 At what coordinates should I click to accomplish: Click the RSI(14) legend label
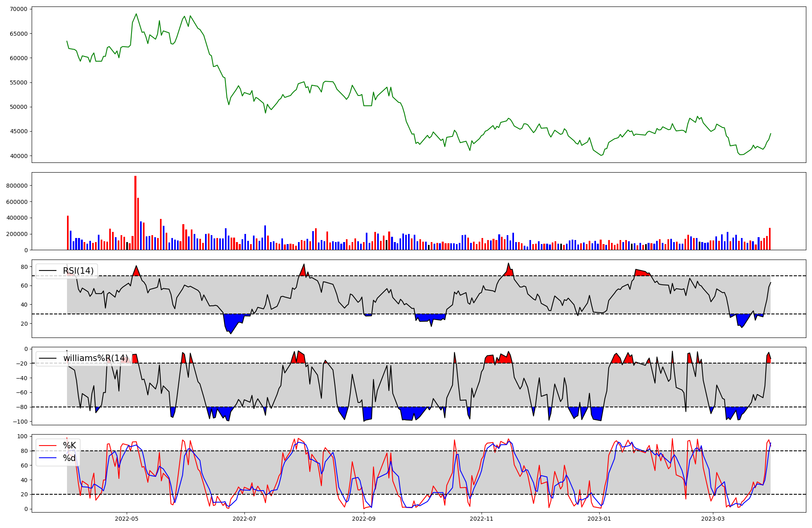click(78, 271)
